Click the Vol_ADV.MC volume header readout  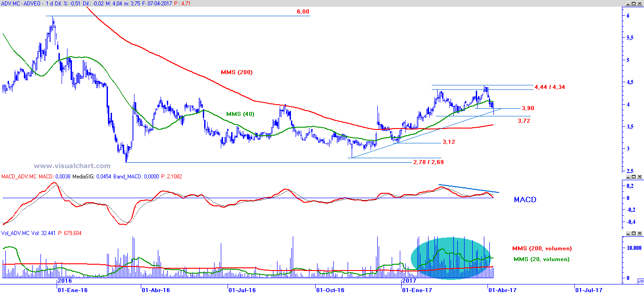[42, 233]
